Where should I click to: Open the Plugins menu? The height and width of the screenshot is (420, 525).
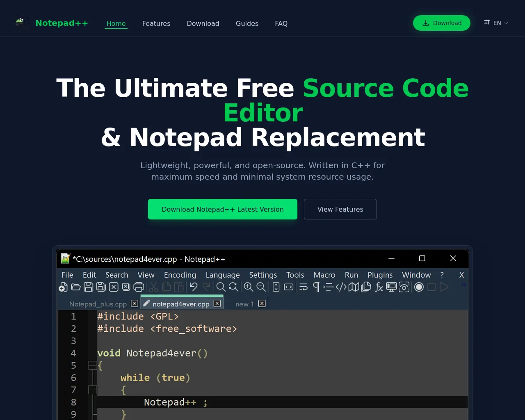coord(380,275)
